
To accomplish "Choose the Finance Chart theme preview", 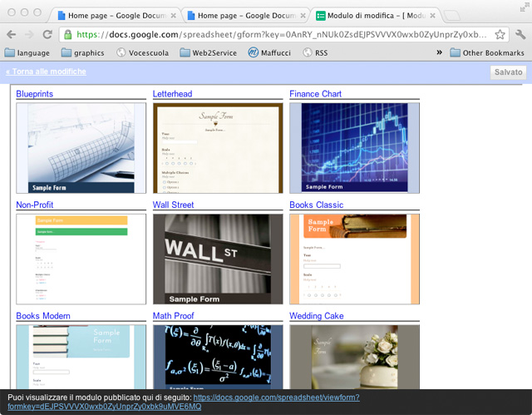I will [x=354, y=147].
